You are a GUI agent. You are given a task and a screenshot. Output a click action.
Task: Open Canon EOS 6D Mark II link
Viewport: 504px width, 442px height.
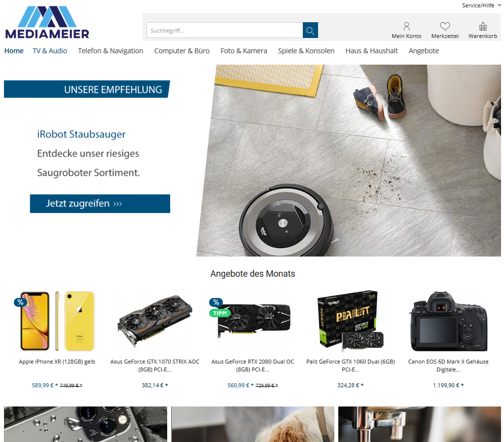[x=448, y=366]
